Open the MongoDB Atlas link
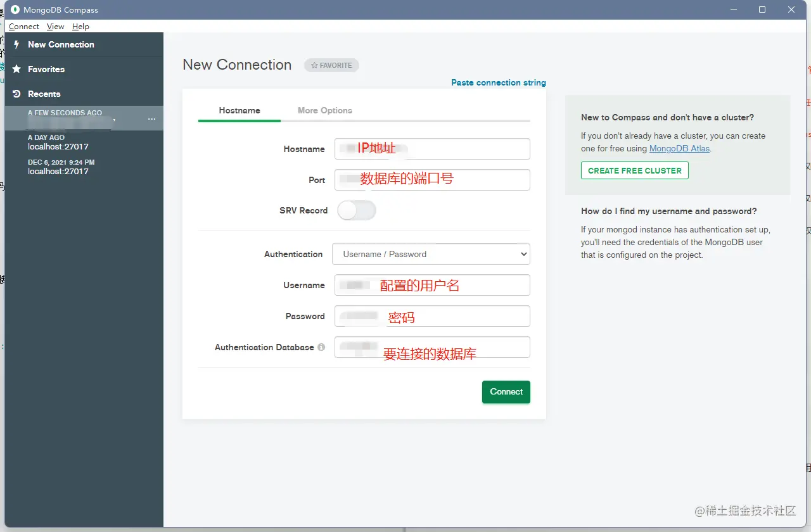Image resolution: width=811 pixels, height=532 pixels. pos(679,148)
